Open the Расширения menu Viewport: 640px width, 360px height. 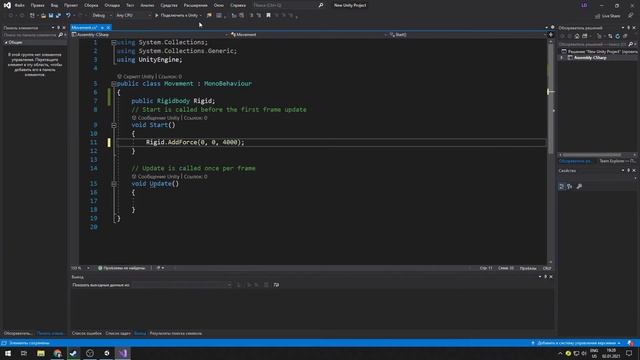pos(196,5)
